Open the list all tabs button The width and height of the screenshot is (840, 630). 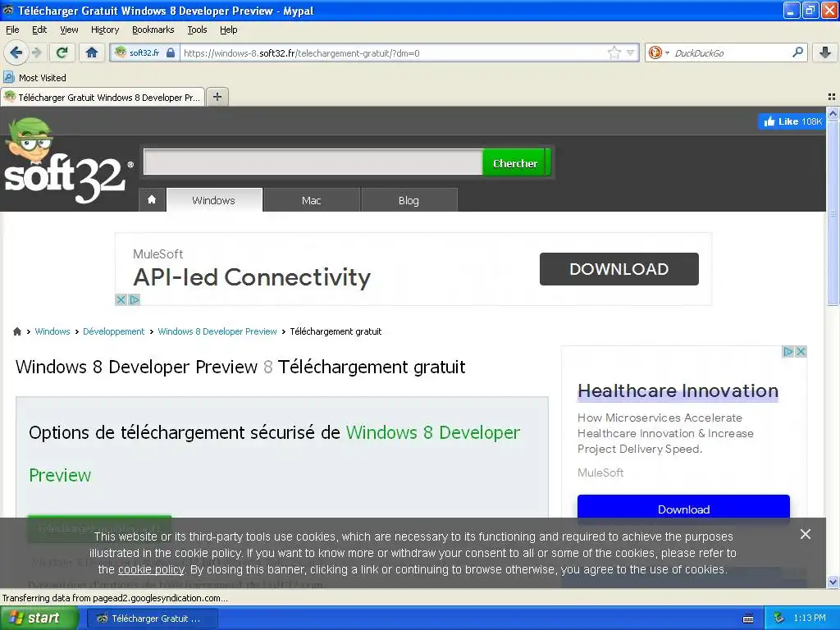click(x=832, y=97)
